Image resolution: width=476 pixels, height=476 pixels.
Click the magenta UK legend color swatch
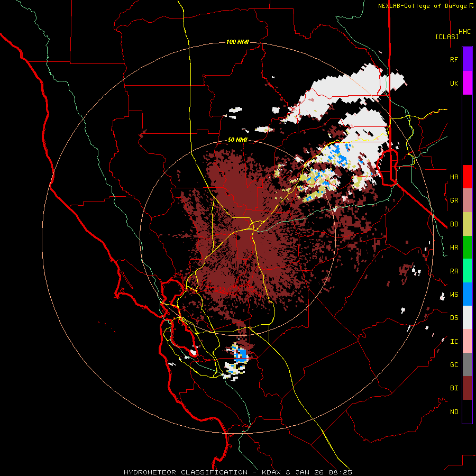coord(467,83)
